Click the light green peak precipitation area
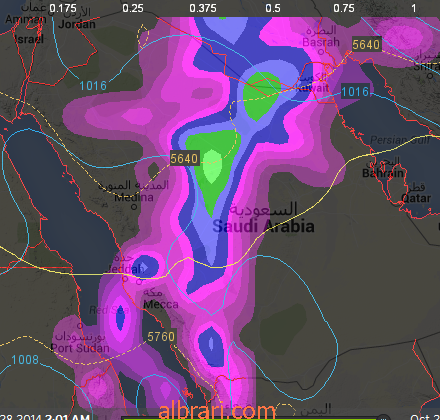440x420 pixels. tap(212, 166)
